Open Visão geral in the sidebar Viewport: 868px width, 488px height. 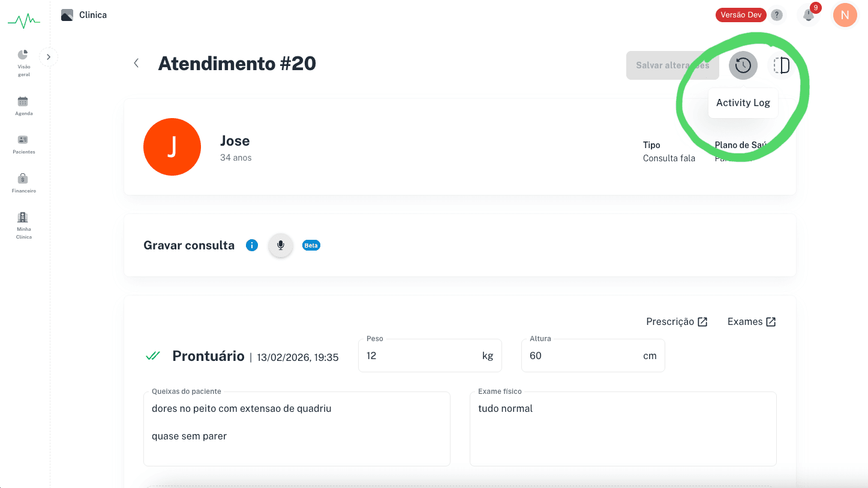click(x=24, y=63)
